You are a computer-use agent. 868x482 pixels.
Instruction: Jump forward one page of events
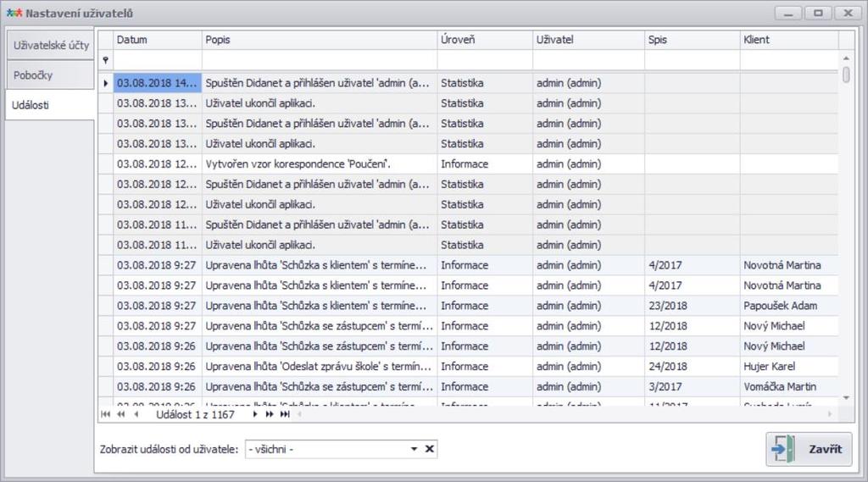point(270,414)
